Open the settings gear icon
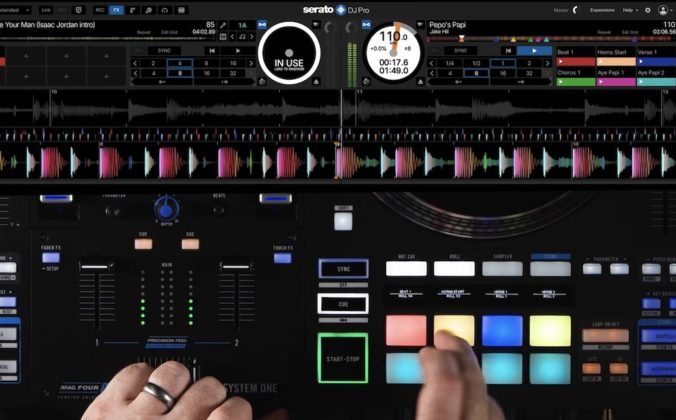 (x=647, y=9)
